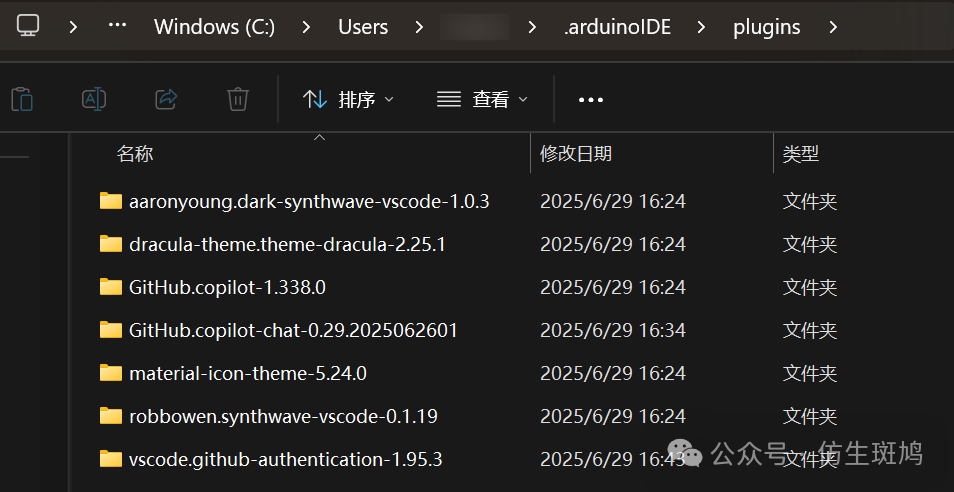
Task: Click folder icon of GitHub.copilot-1.338.0
Action: 111,286
